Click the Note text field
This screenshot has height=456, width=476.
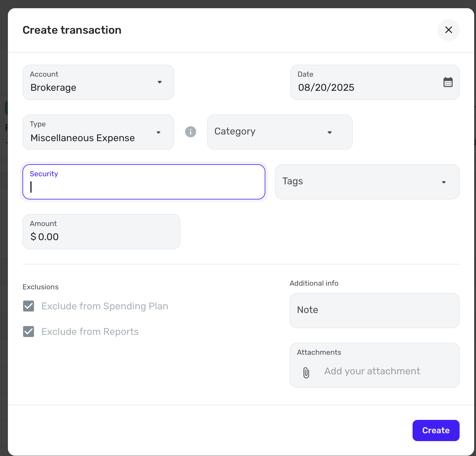click(374, 310)
